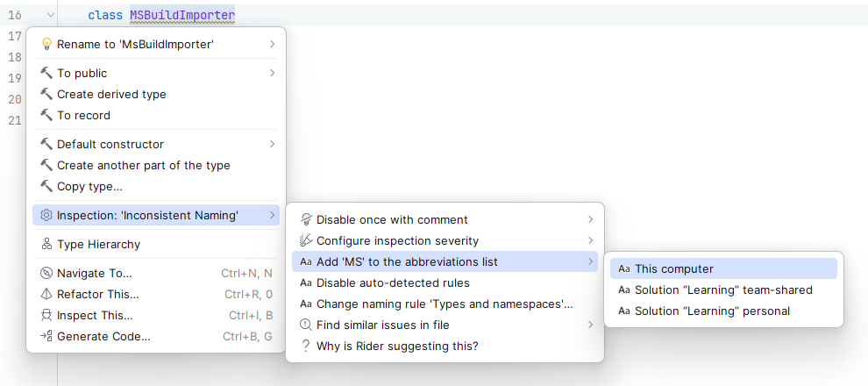This screenshot has height=386, width=868.
Task: Select 'This computer' abbreviation scope
Action: point(673,268)
